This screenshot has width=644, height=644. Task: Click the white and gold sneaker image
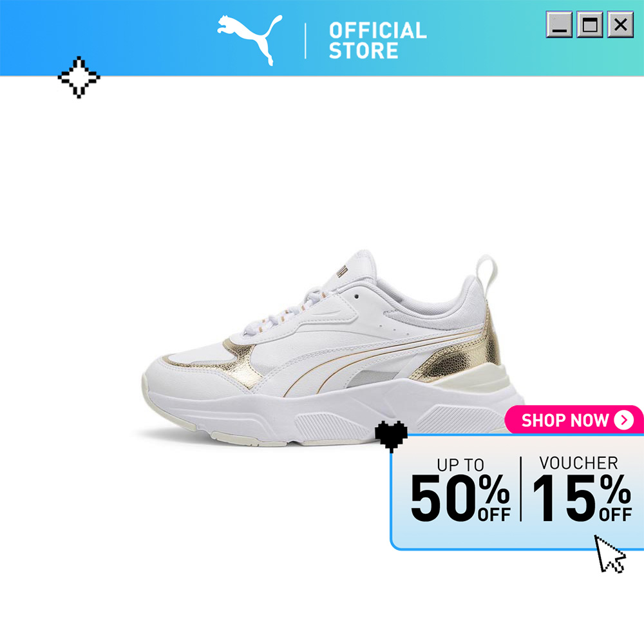[x=332, y=348]
